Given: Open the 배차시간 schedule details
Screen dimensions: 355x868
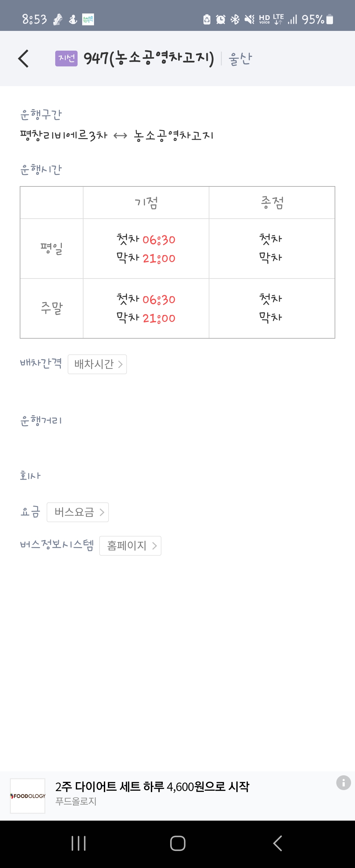Looking at the screenshot, I should pyautogui.click(x=97, y=364).
